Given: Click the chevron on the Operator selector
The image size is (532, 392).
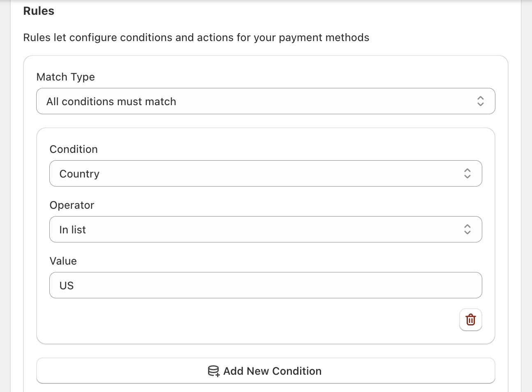Looking at the screenshot, I should 467,229.
